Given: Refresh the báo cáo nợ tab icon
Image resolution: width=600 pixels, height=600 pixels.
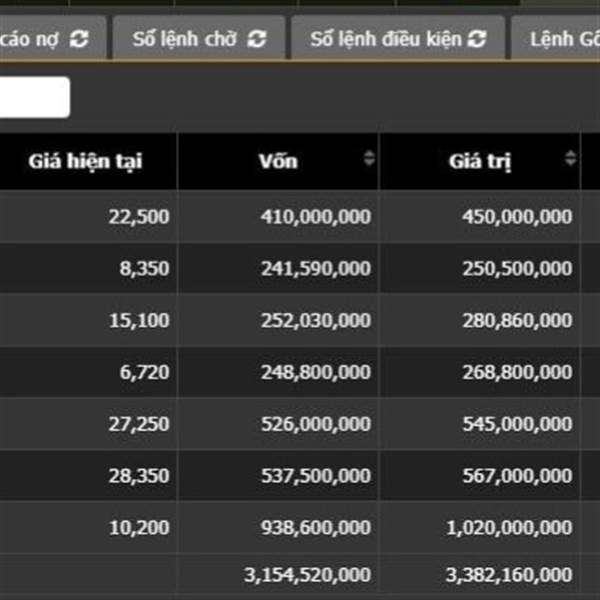Looking at the screenshot, I should pos(79,39).
